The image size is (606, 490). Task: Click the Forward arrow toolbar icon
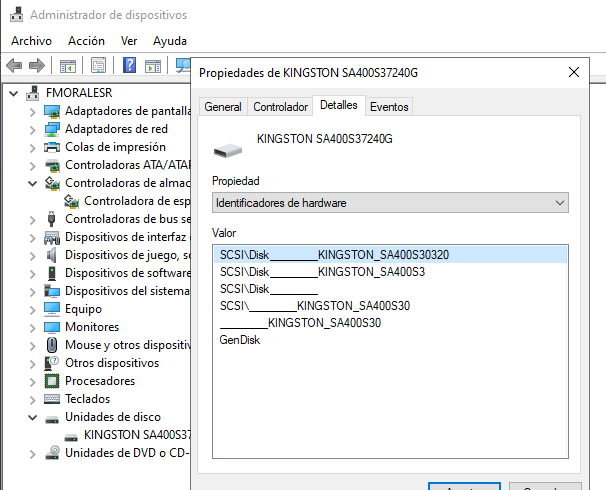37,65
